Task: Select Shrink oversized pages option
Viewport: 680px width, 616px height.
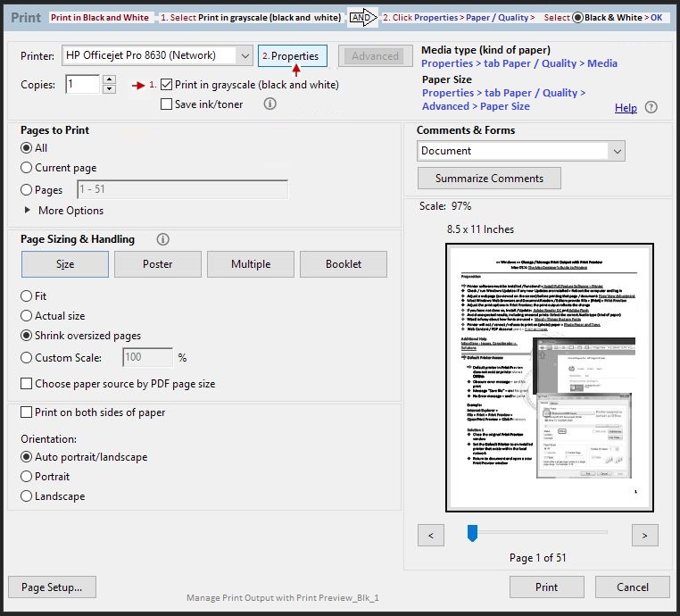Action: tap(27, 336)
